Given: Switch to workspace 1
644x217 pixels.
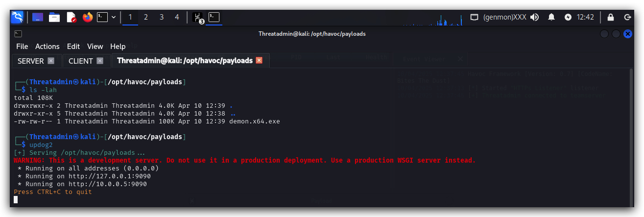Looking at the screenshot, I should coord(130,17).
